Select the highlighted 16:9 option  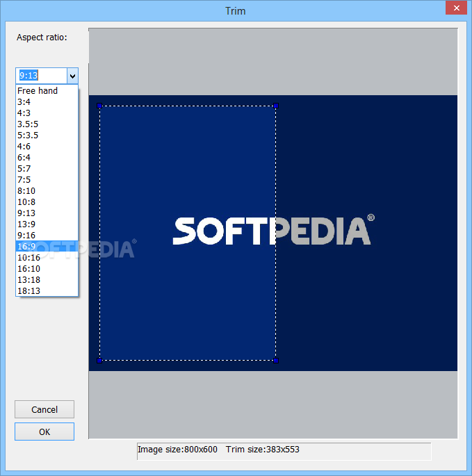[x=47, y=246]
